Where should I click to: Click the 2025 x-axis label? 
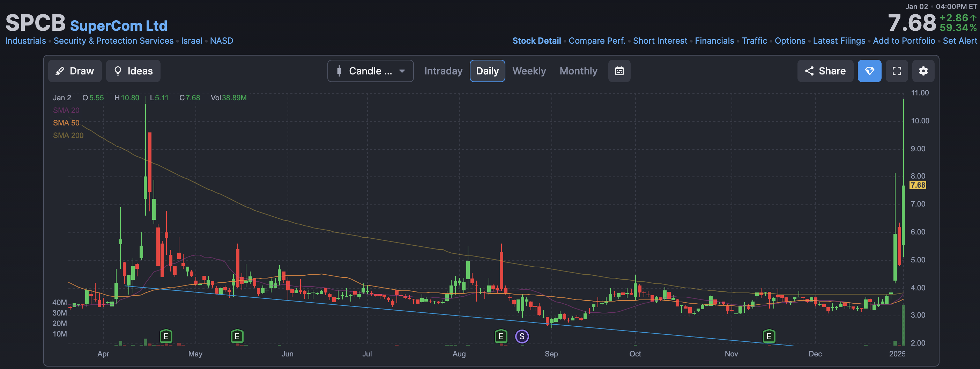pos(897,354)
